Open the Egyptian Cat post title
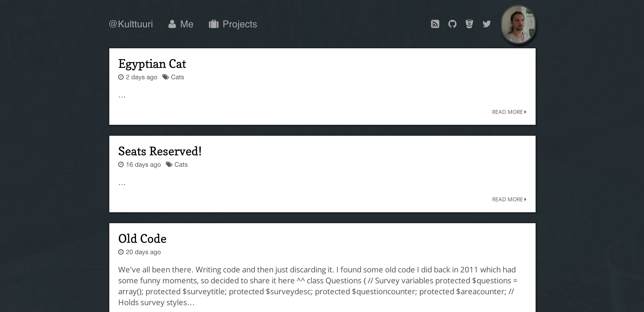The image size is (644, 312). [x=152, y=64]
